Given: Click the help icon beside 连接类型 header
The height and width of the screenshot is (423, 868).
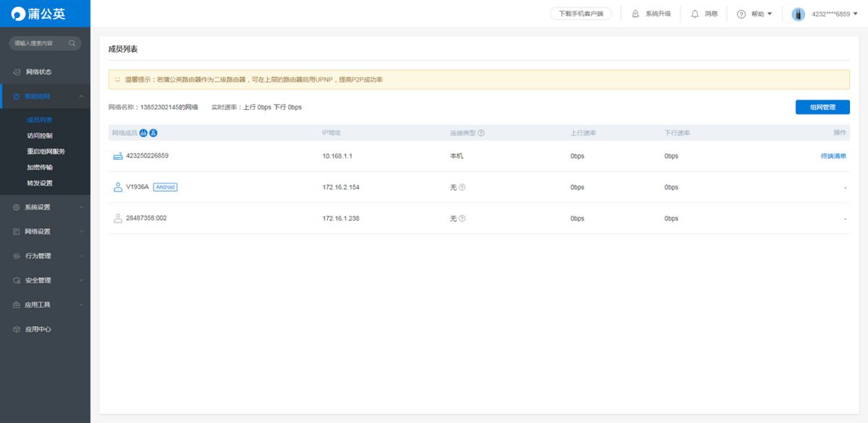Looking at the screenshot, I should tap(481, 133).
